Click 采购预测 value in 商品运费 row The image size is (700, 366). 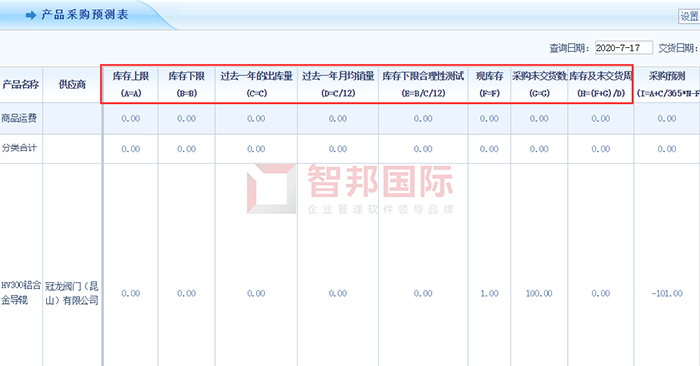pyautogui.click(x=667, y=119)
